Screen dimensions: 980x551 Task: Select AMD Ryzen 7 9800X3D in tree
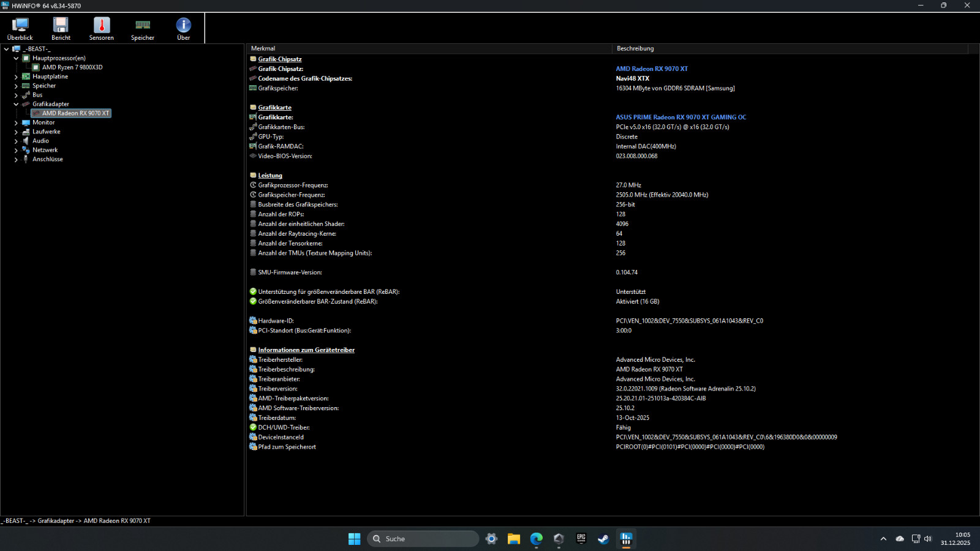point(72,67)
